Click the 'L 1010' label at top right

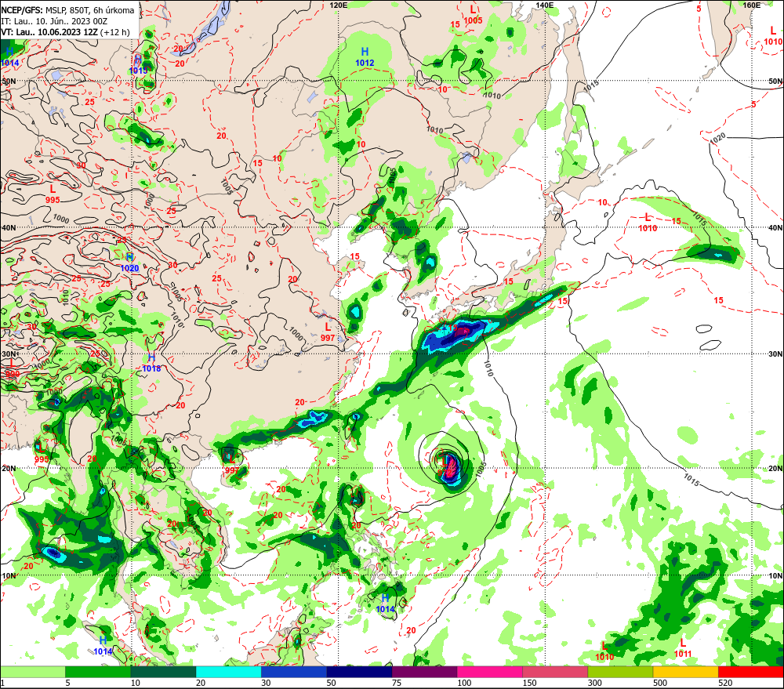[773, 36]
